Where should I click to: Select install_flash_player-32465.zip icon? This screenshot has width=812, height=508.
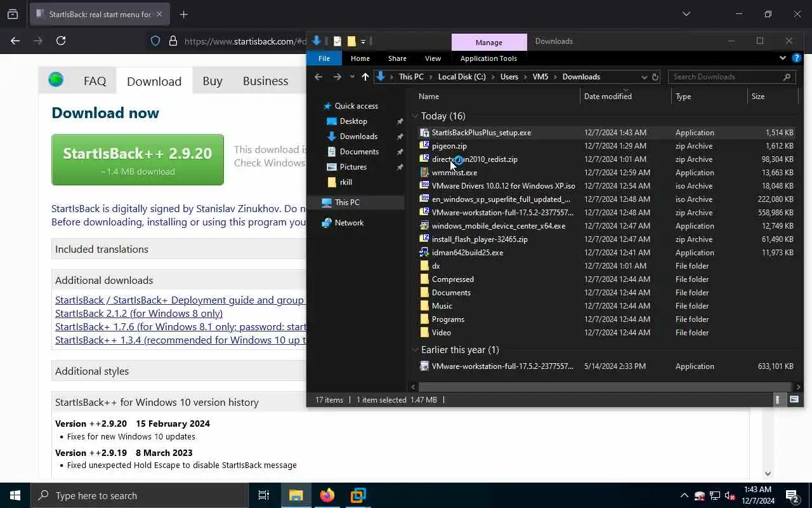click(424, 239)
